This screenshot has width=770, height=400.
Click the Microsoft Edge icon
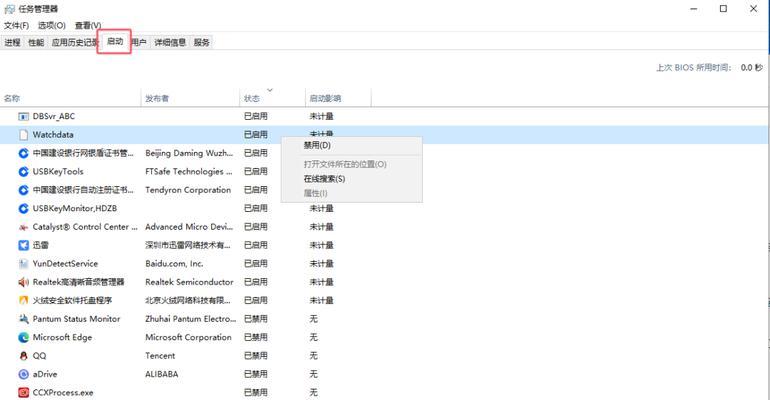(x=23, y=338)
